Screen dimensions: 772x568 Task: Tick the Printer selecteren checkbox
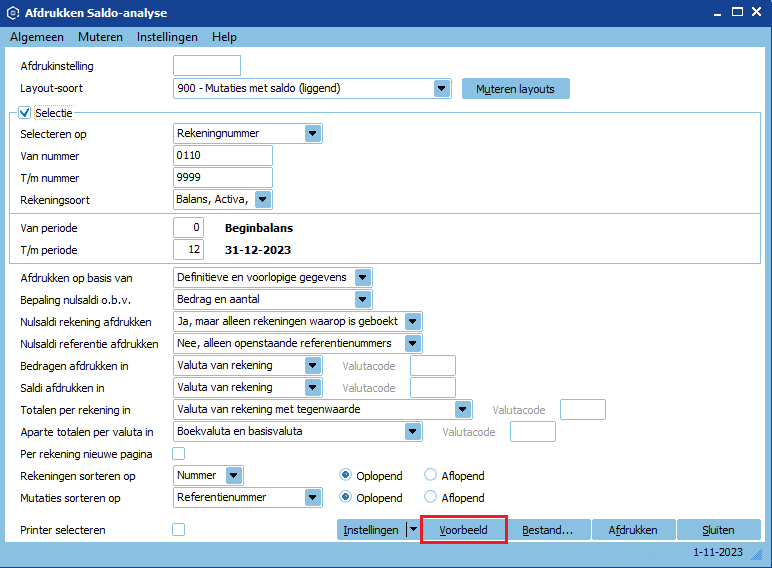[179, 530]
